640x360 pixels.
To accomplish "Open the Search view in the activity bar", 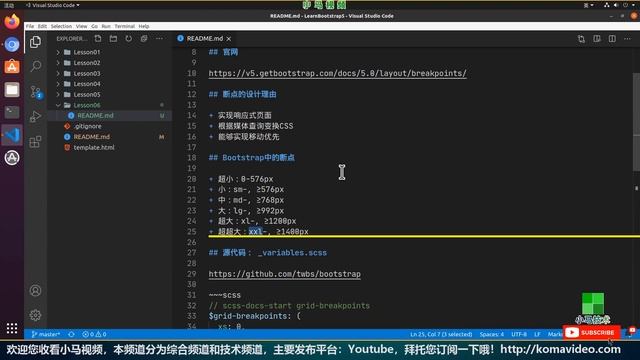I will (x=36, y=66).
